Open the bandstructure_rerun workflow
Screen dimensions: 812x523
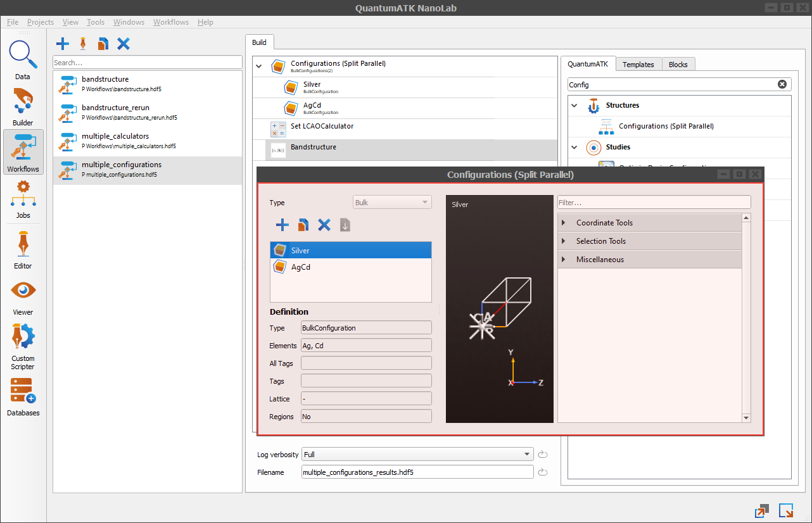(x=148, y=113)
